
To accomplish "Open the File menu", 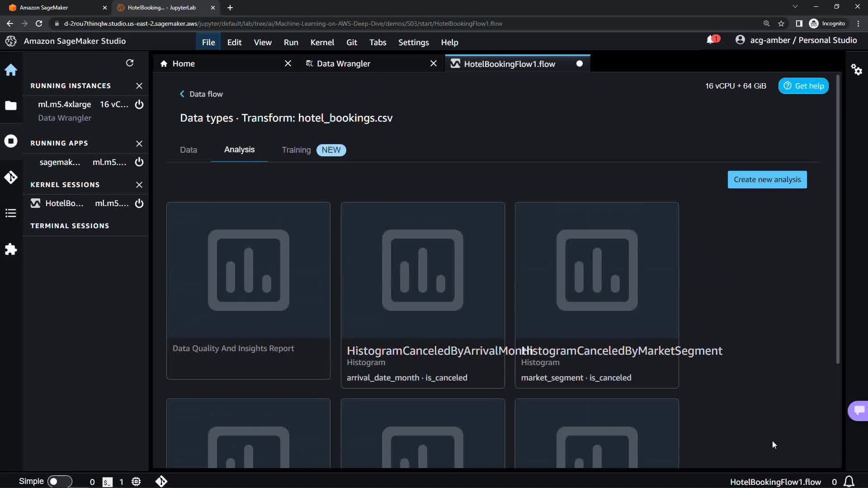I will (208, 42).
